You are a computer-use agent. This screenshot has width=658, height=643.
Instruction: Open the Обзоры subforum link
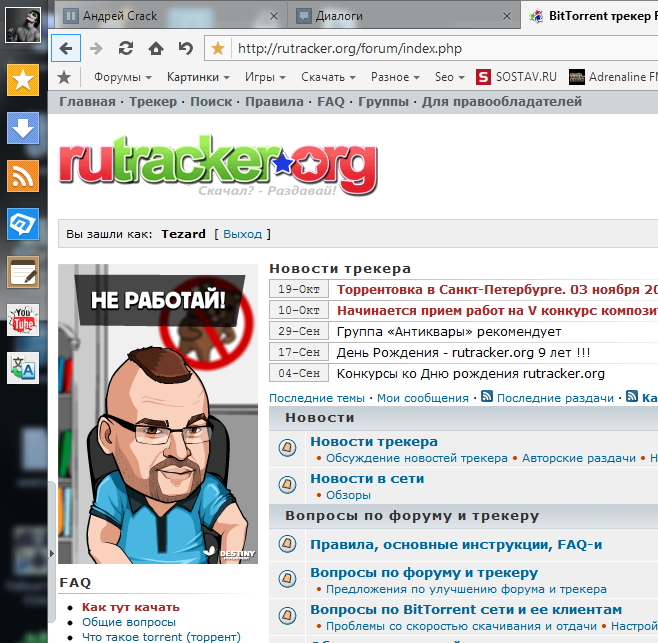[348, 495]
